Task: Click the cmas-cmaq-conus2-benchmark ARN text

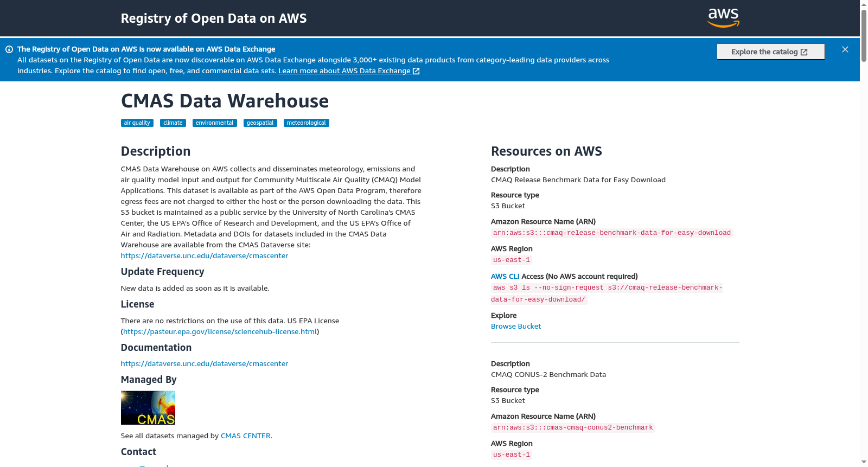Action: click(x=573, y=428)
